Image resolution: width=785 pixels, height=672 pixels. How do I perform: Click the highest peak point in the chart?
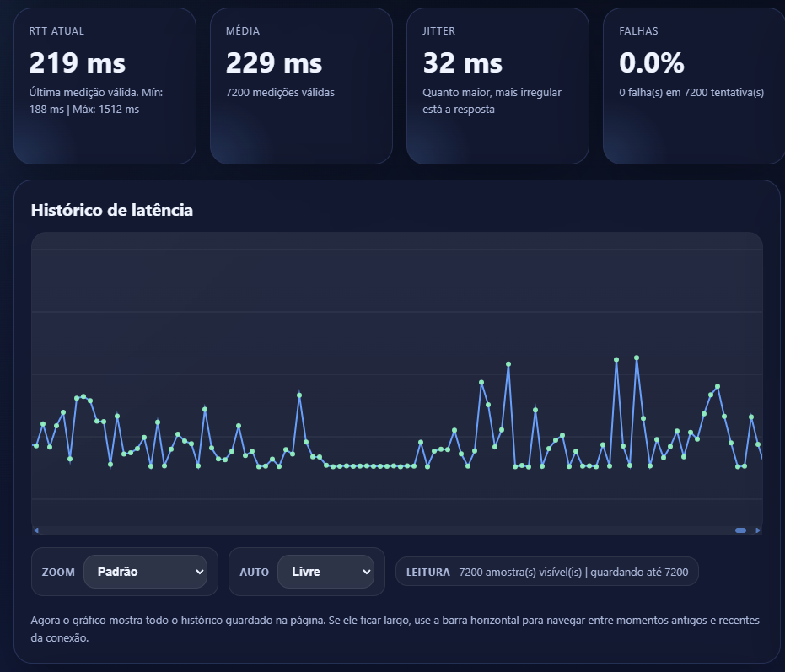pos(637,358)
